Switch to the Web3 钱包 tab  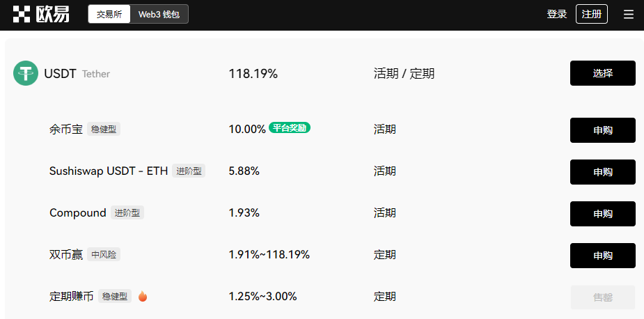159,14
